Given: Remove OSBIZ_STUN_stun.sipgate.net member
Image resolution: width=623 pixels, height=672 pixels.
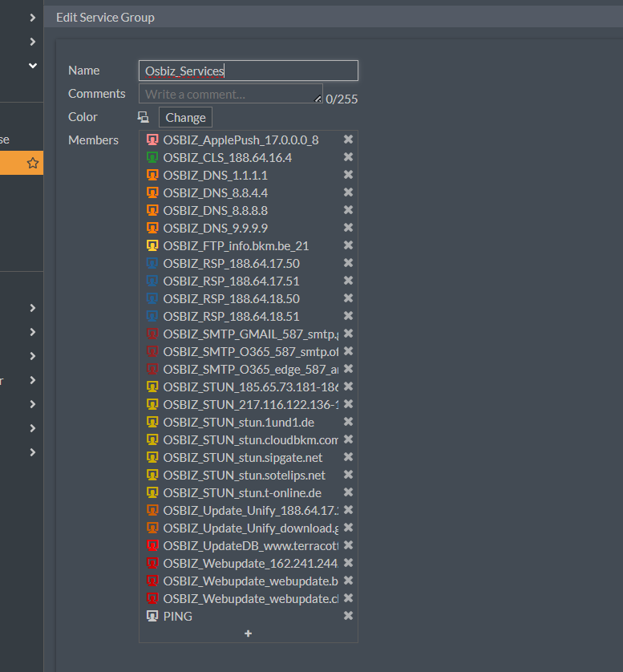Looking at the screenshot, I should tap(348, 457).
